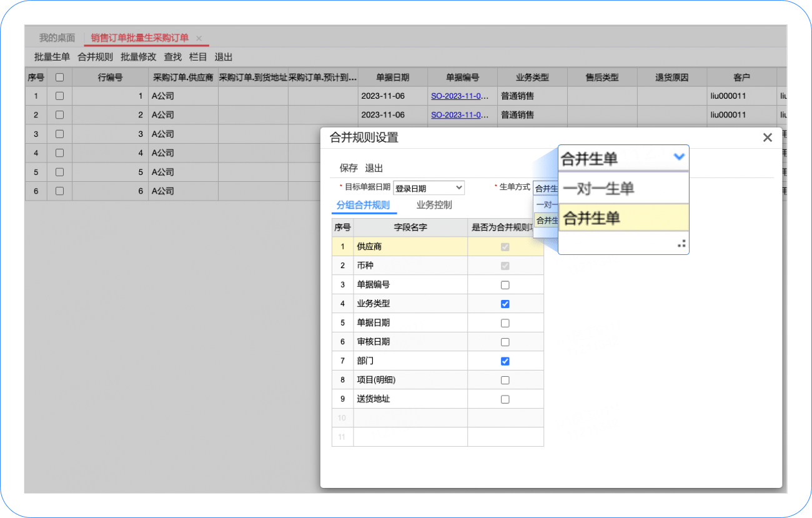The width and height of the screenshot is (812, 518).
Task: Click 退出 in the main toolbar
Action: coord(224,57)
